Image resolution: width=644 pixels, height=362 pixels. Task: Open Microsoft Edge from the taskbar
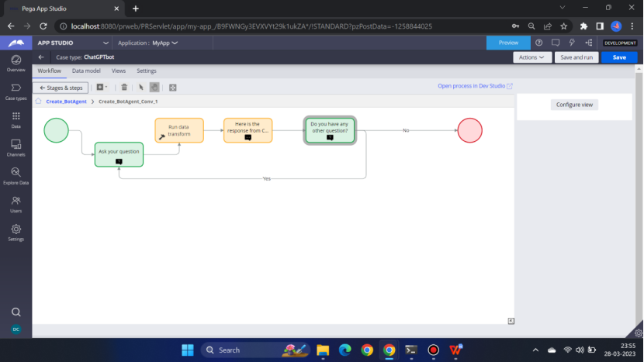(x=345, y=350)
